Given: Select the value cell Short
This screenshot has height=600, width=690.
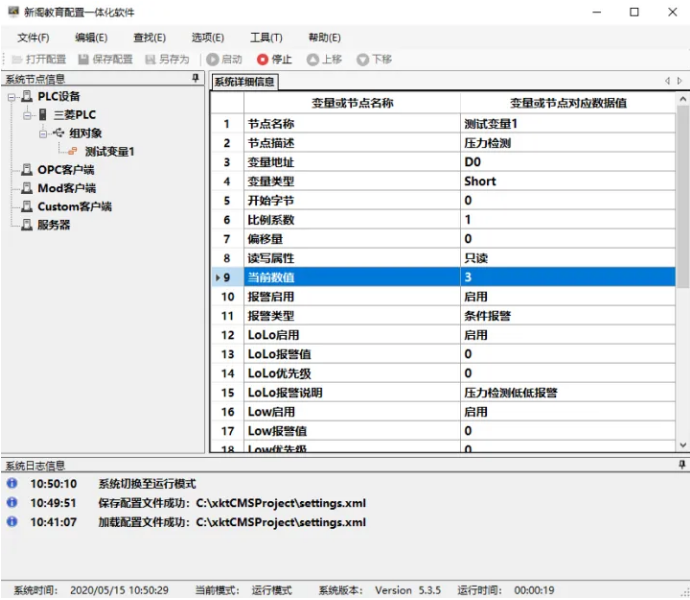Looking at the screenshot, I should pyautogui.click(x=568, y=182).
